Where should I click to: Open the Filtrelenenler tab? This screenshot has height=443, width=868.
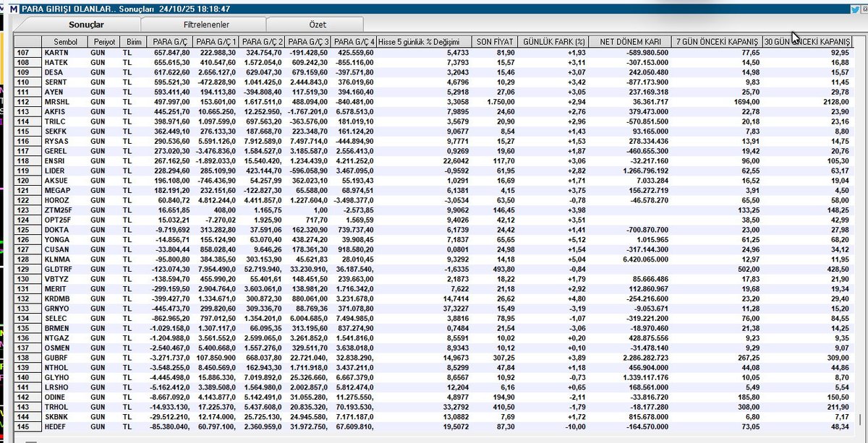[205, 25]
